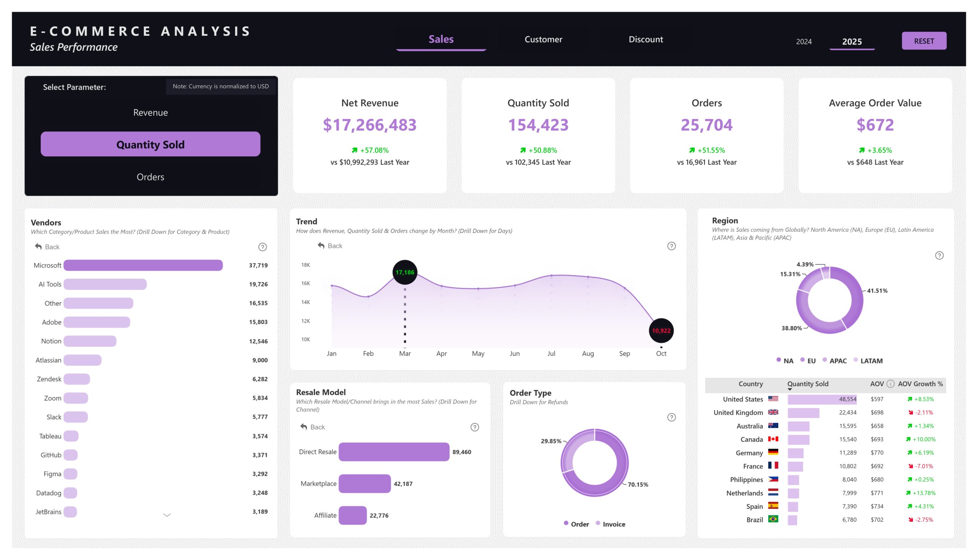The image size is (978, 560).
Task: Switch the year filter to 2024
Action: (804, 42)
